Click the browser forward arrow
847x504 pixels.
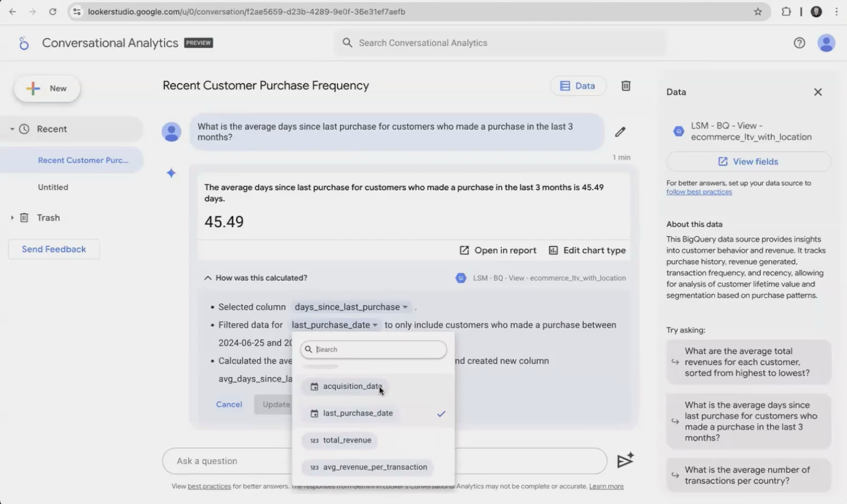pos(32,11)
